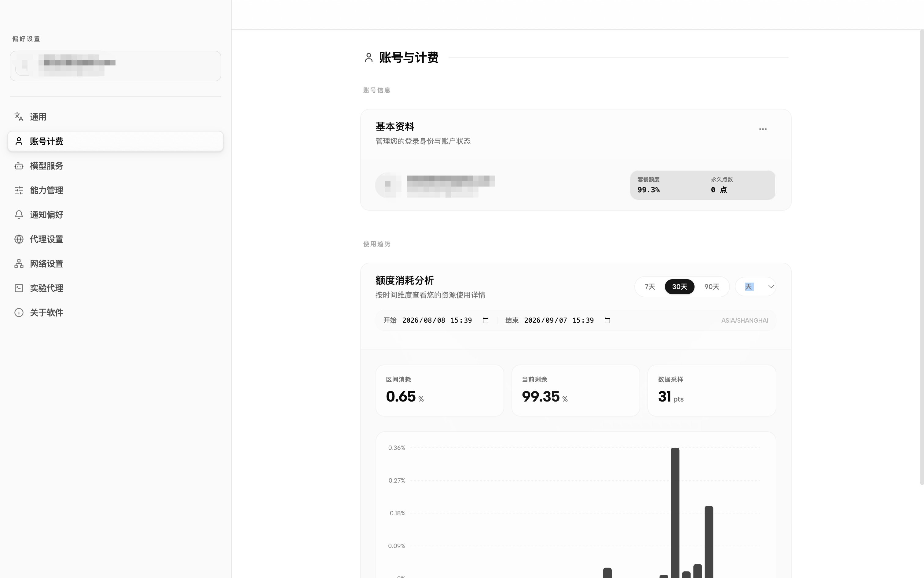Open the 代理设置 settings section
Image resolution: width=924 pixels, height=578 pixels.
click(x=115, y=239)
